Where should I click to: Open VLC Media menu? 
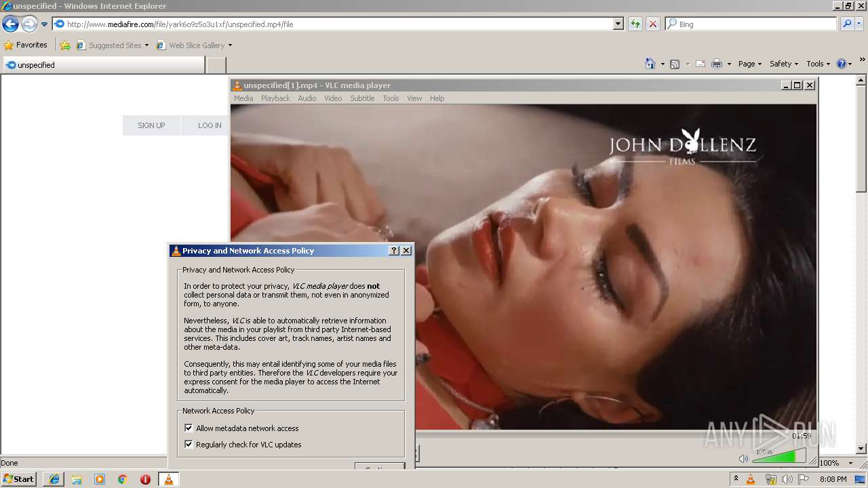click(243, 98)
